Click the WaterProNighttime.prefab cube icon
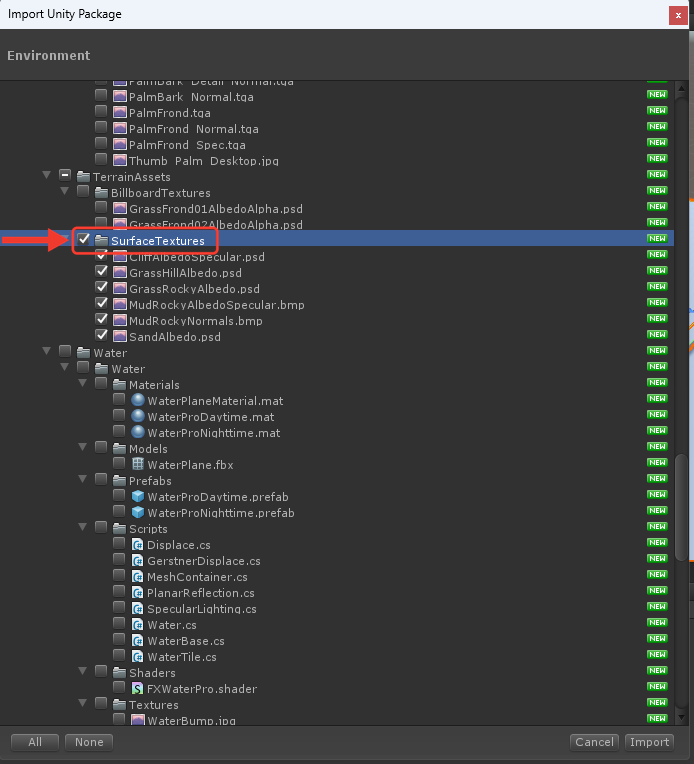This screenshot has width=694, height=764. click(138, 512)
